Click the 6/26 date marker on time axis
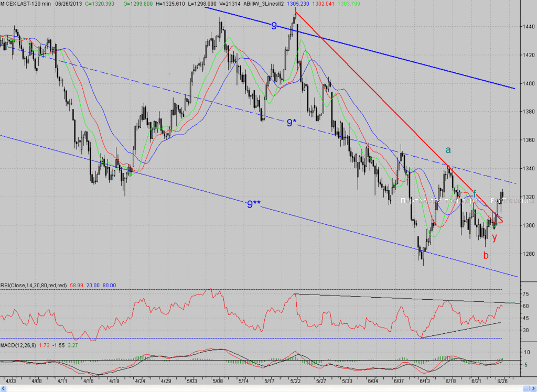This screenshot has height=392, width=537. pyautogui.click(x=502, y=381)
